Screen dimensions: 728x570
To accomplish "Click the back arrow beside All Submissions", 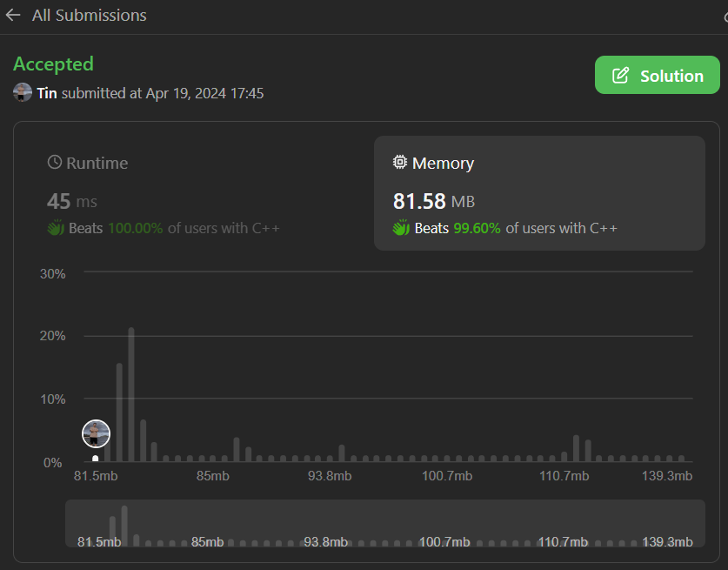I will 13,16.
